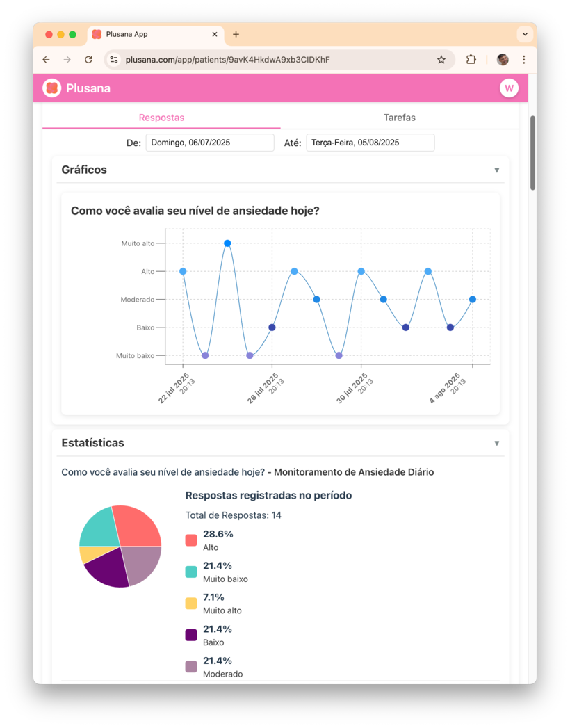Click the Chrome profile picture
The width and height of the screenshot is (570, 728).
[x=503, y=60]
